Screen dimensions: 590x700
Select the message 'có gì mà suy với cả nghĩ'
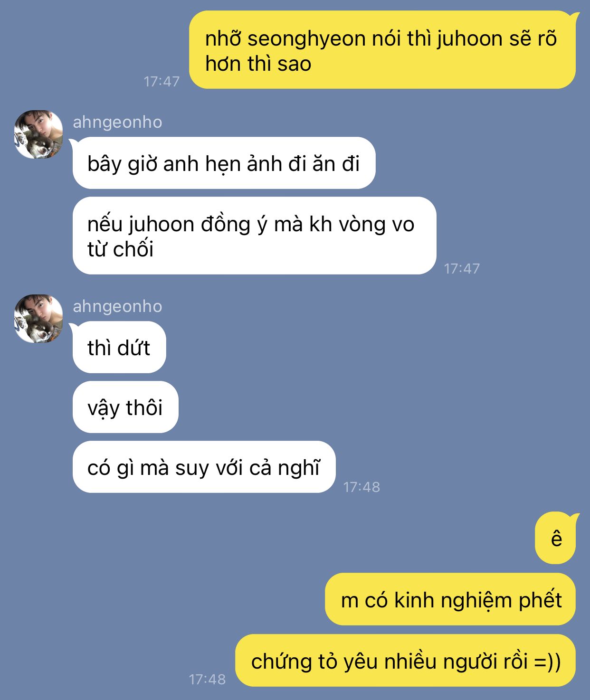[204, 467]
